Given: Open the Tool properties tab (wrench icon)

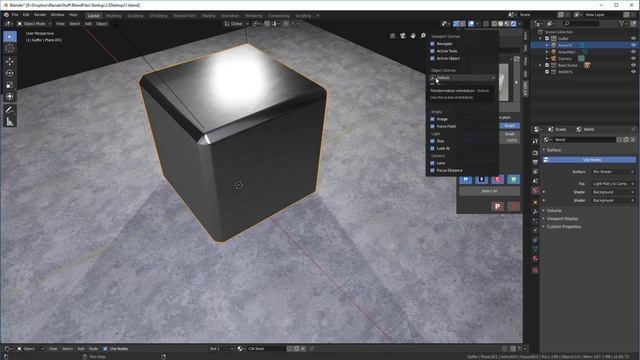Looking at the screenshot, I should pyautogui.click(x=535, y=141).
